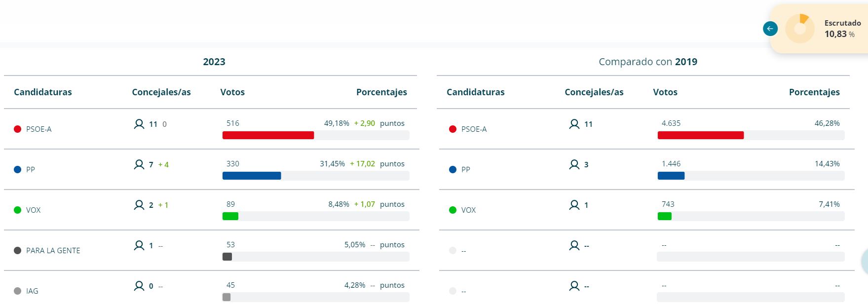
Task: Click the councillor person icon for PSOE-A 2023
Action: 139,124
